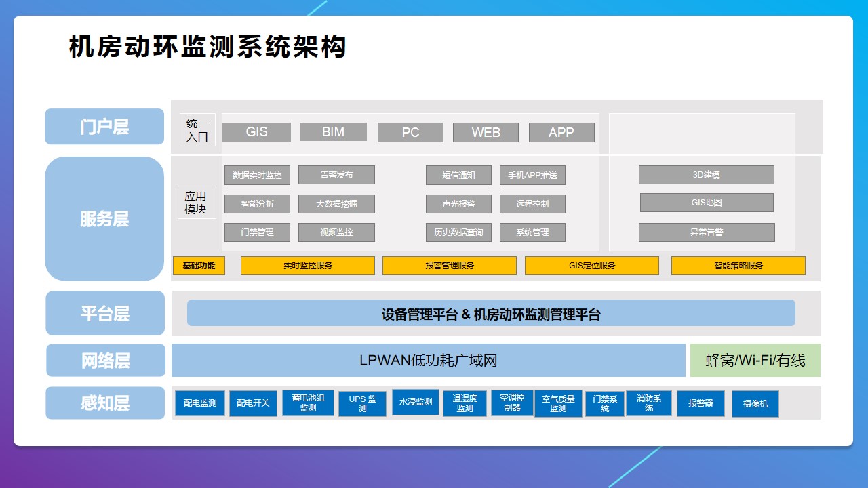Screen dimensions: 868x488
Task: Click the 摄像机 device box
Action: [755, 403]
